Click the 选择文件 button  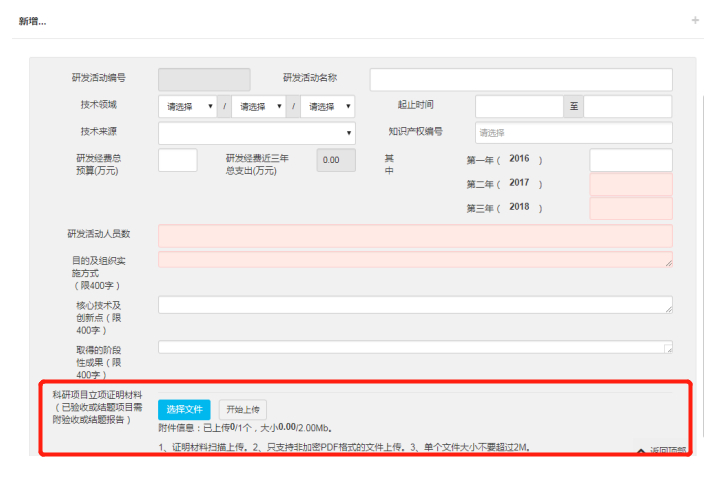click(184, 409)
